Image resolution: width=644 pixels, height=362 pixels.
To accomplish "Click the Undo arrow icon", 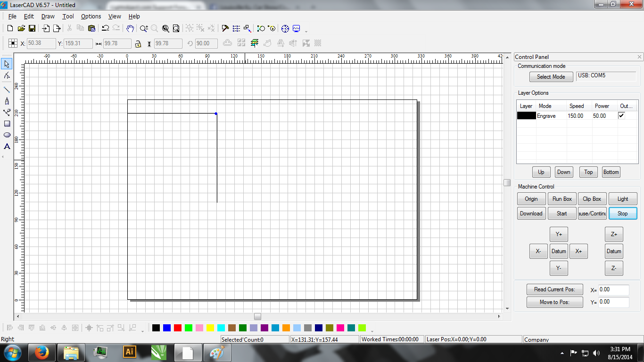I will [105, 29].
